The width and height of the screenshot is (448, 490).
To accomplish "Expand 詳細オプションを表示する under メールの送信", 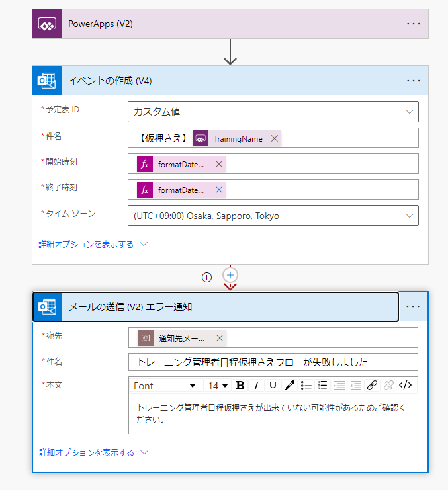I will [93, 452].
